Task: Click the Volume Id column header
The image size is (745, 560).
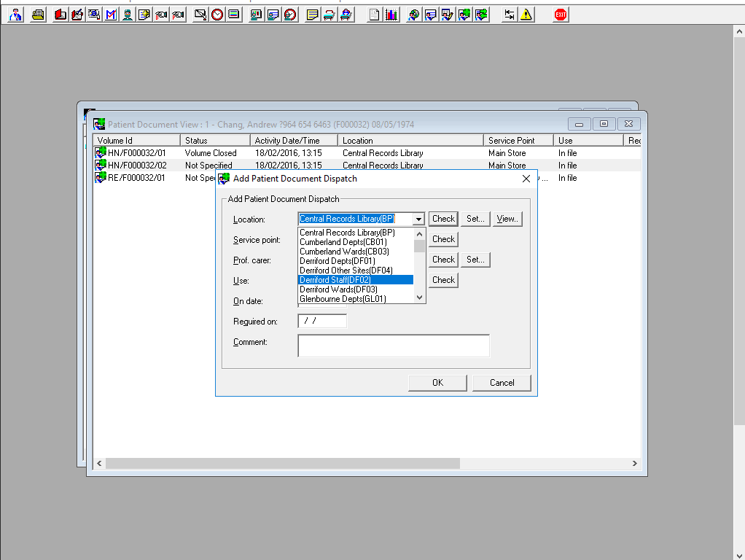Action: [136, 140]
